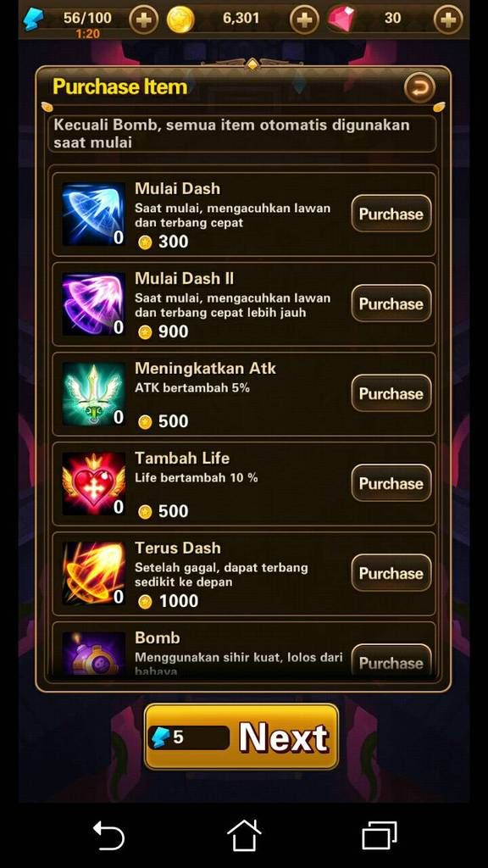Purchase the Bomb item

click(x=391, y=659)
